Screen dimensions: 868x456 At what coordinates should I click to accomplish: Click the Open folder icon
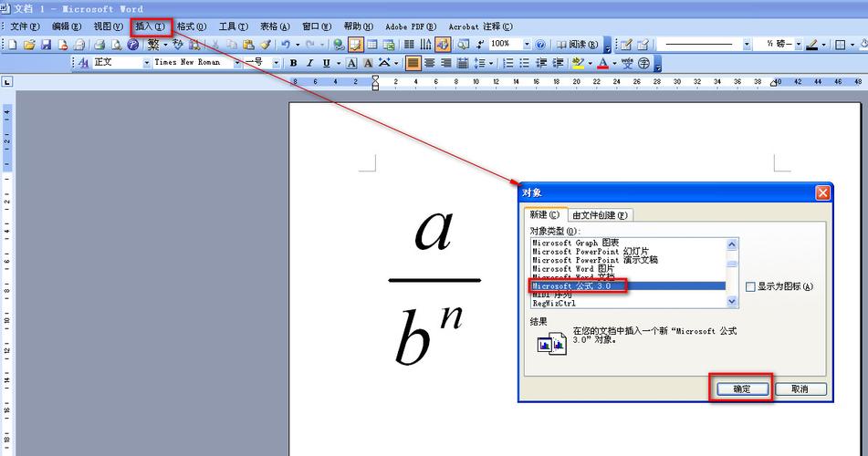tap(29, 45)
